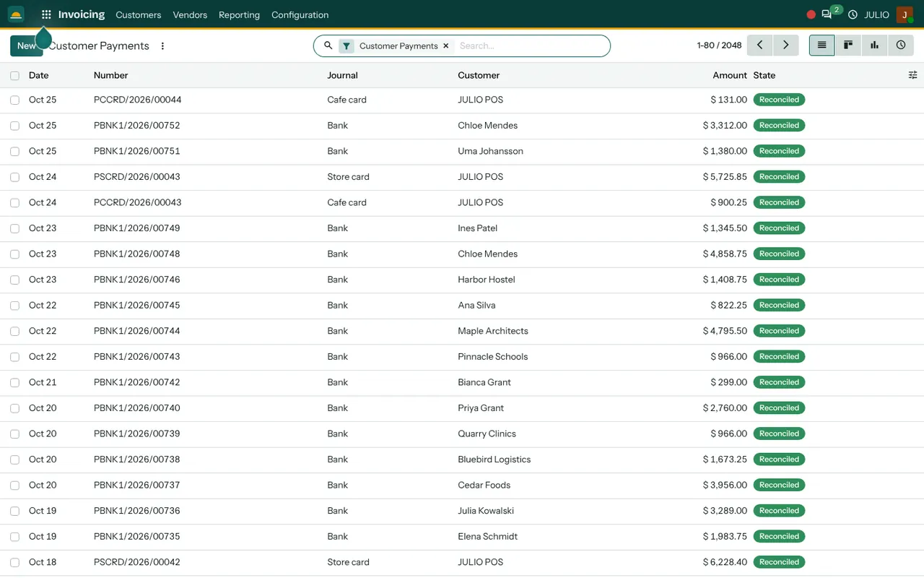Click Reconciled badge for Bluebird Logistics row
924x578 pixels.
779,460
